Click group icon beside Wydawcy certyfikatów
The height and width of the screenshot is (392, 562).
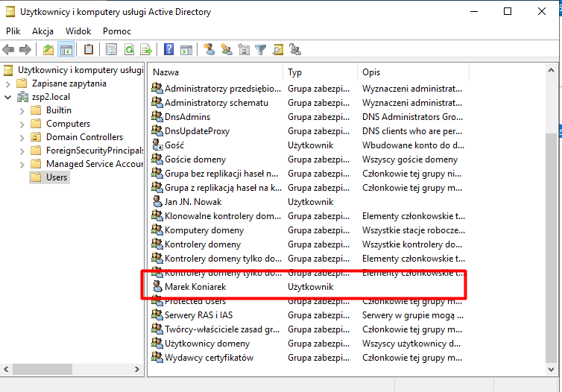point(157,357)
